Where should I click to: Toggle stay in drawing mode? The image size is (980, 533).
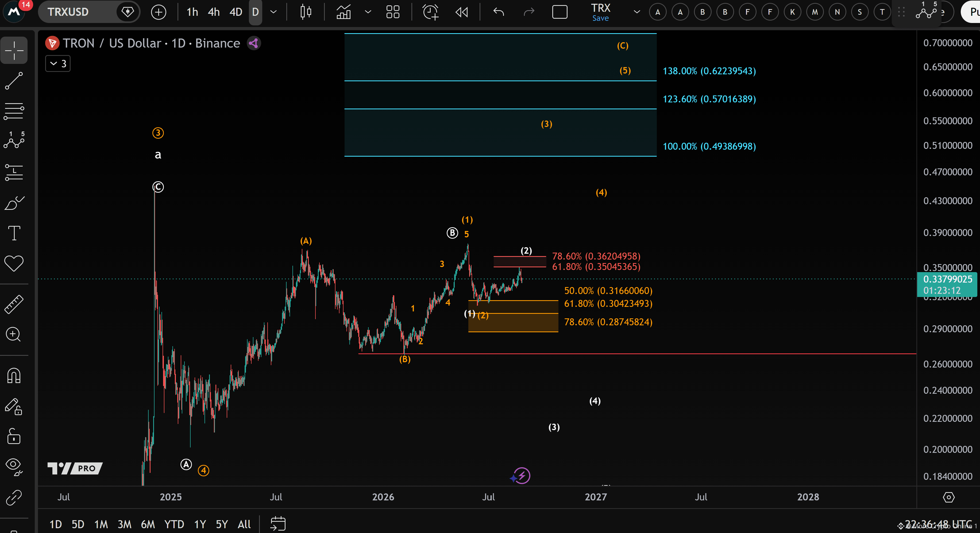(x=14, y=406)
